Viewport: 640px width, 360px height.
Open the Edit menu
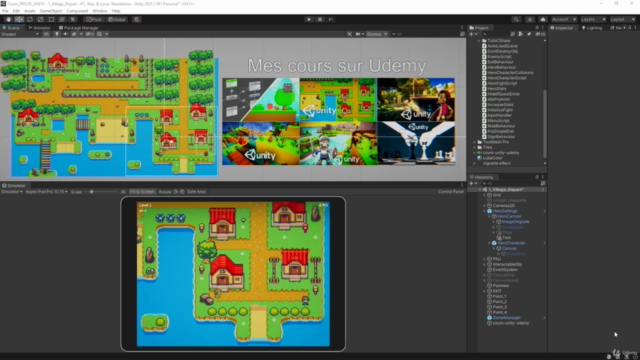click(16, 11)
